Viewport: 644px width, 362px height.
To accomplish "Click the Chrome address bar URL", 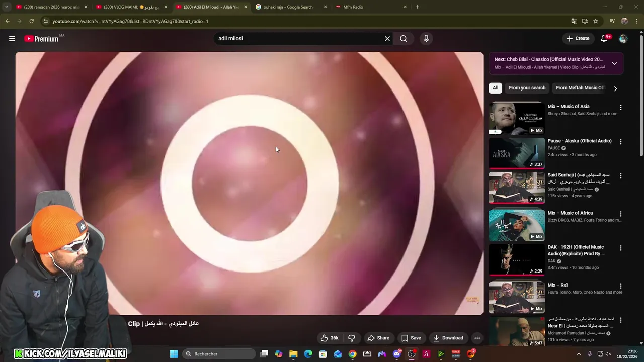I will tap(130, 21).
